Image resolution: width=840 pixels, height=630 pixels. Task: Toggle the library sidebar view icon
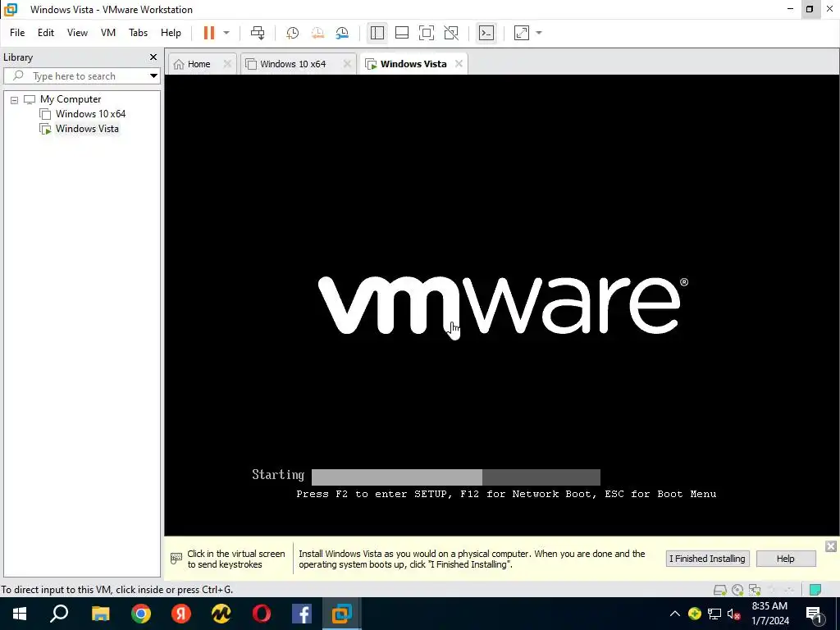(377, 33)
